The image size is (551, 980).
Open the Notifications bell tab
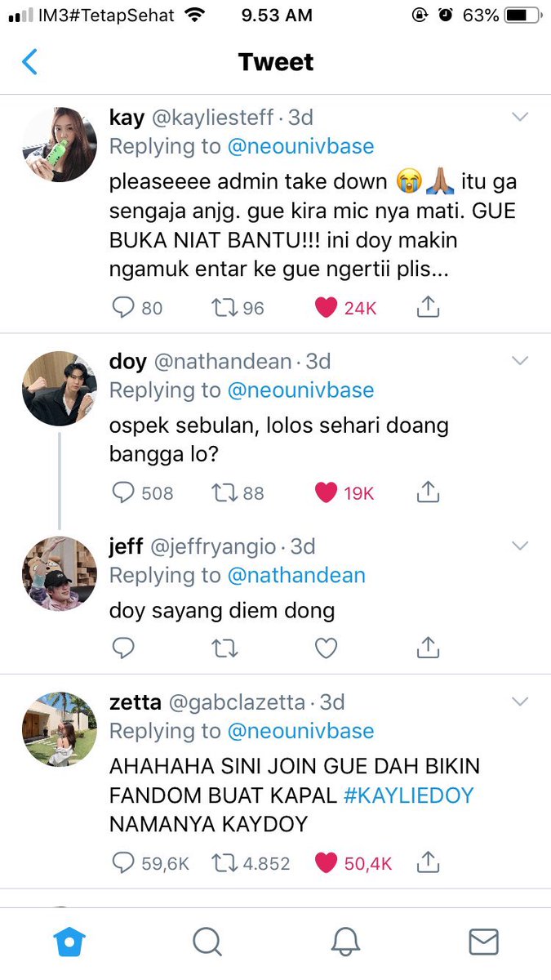(x=345, y=942)
